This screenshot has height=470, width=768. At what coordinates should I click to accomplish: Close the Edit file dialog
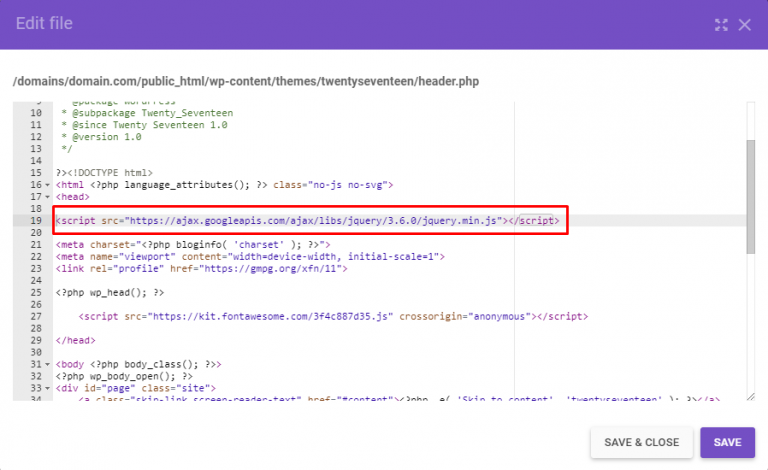click(744, 24)
